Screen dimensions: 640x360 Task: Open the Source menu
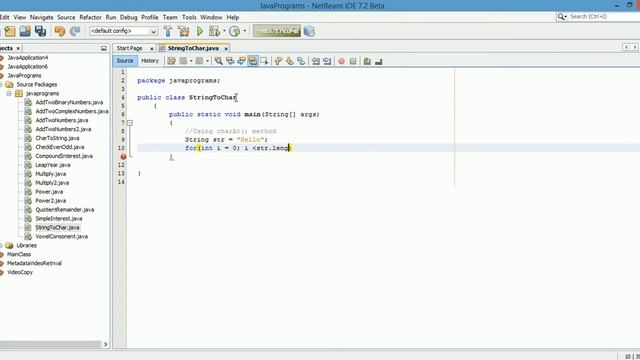pyautogui.click(x=66, y=18)
